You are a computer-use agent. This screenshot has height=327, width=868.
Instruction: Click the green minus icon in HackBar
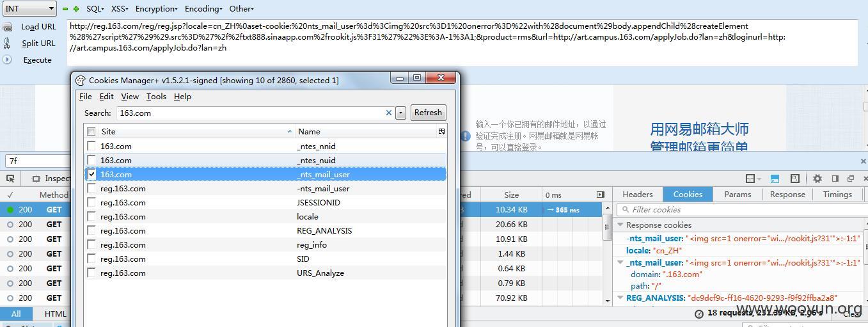point(65,9)
